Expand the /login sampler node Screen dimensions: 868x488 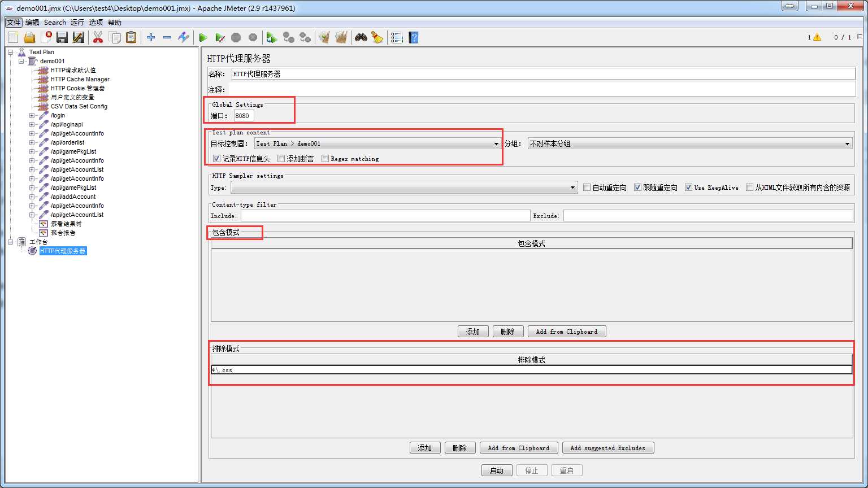pos(32,115)
